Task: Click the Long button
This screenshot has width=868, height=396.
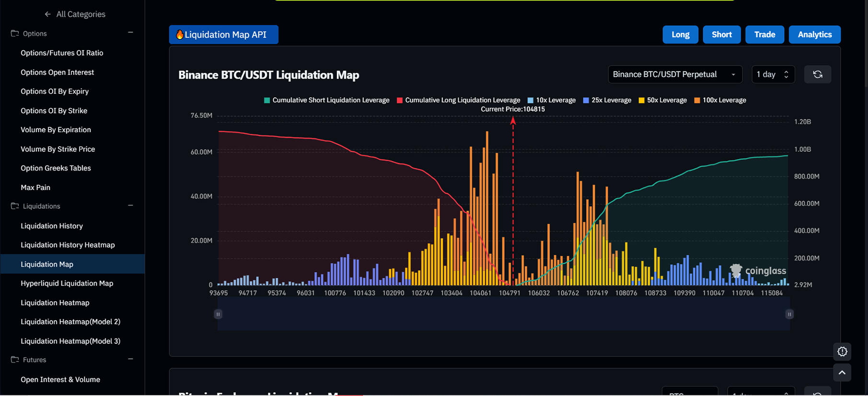Action: (680, 34)
